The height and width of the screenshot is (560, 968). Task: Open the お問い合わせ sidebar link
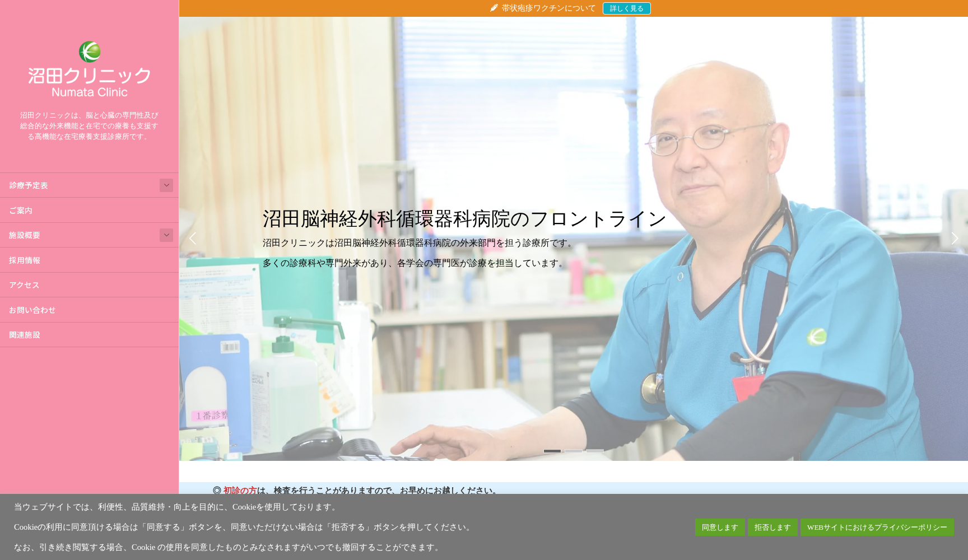point(32,310)
